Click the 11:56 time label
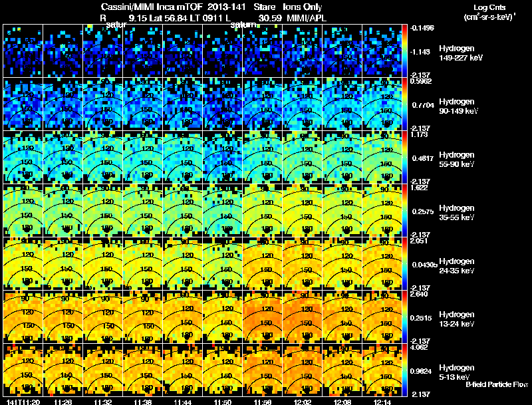 tap(263, 402)
